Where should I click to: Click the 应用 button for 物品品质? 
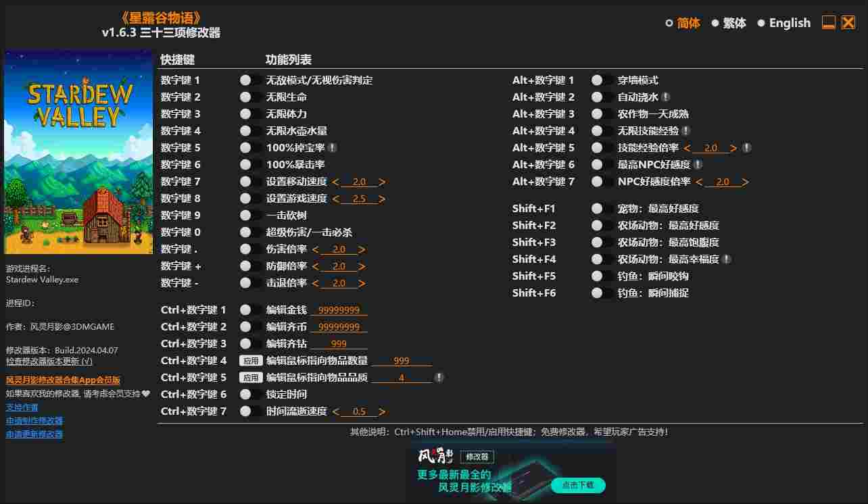(x=251, y=378)
